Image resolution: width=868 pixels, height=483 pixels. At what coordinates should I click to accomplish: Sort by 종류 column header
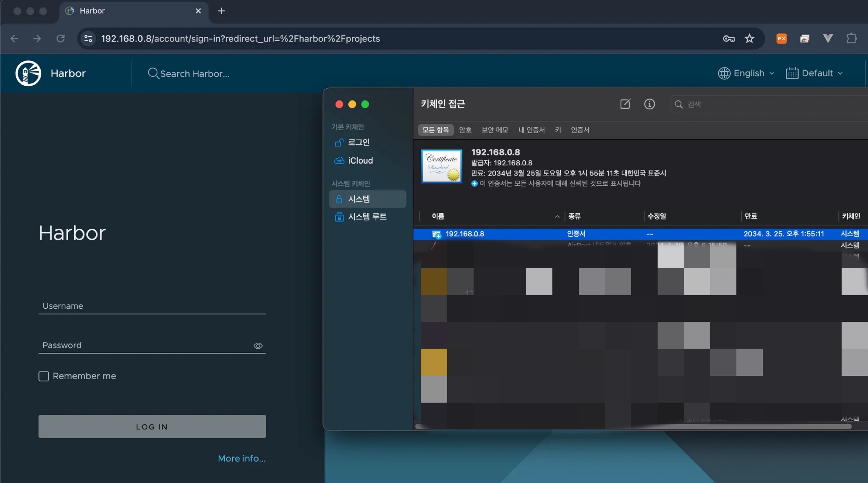click(574, 216)
